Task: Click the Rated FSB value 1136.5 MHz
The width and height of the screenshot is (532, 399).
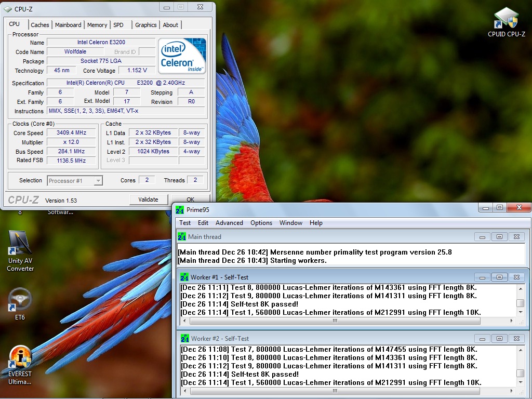Action: [71, 161]
